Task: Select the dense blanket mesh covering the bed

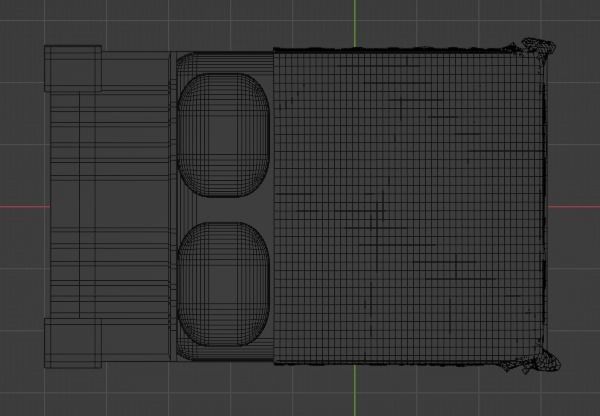Action: coord(415,206)
